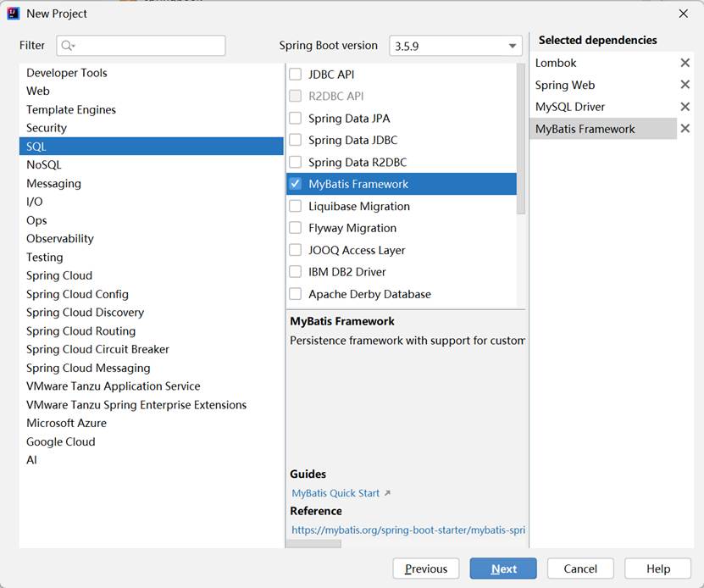Remove MySQL Driver from selected dependencies
The width and height of the screenshot is (704, 588).
tap(685, 107)
